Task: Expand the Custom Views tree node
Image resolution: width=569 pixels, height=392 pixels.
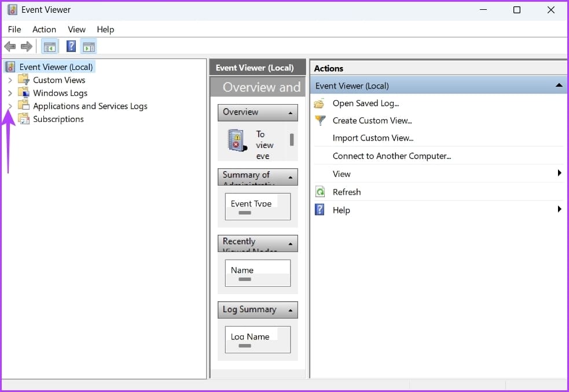Action: click(10, 80)
